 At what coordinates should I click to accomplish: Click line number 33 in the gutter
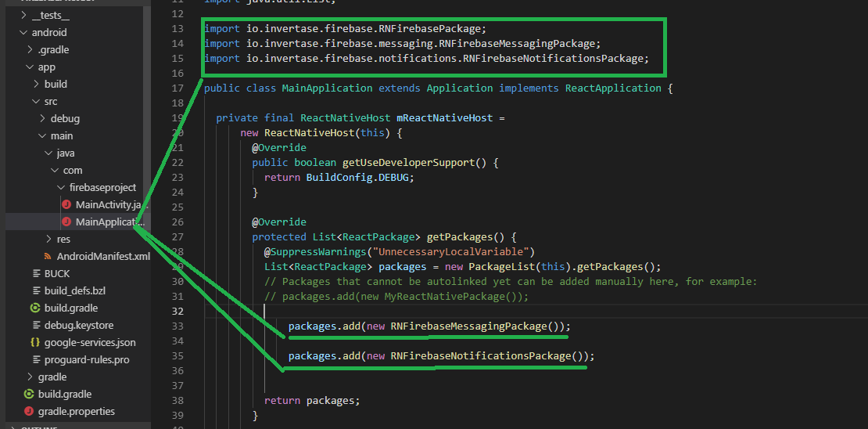tap(178, 326)
